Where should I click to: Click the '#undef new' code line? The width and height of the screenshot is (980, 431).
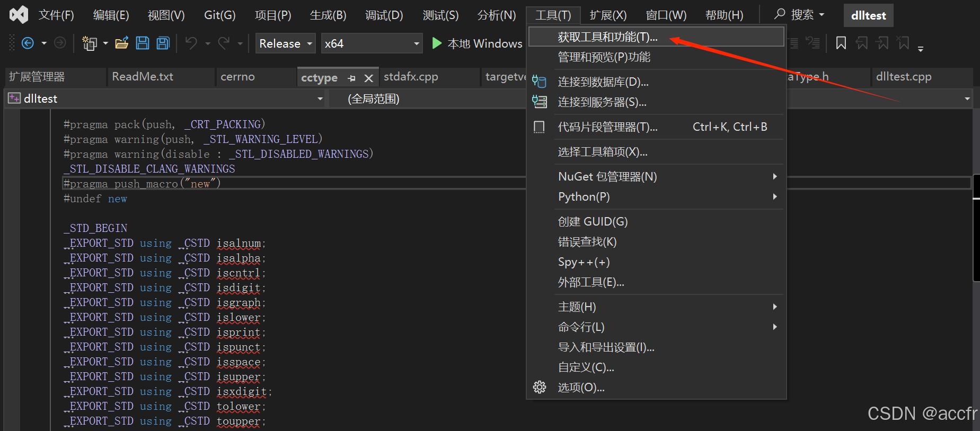click(95, 199)
